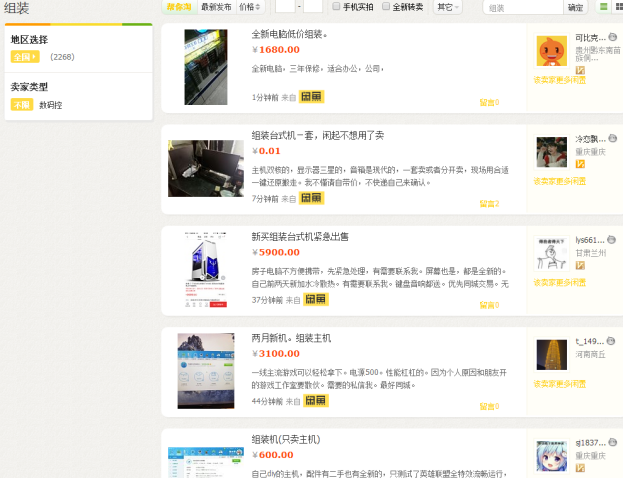Open t_149 seller avatar
Viewport: 623px width, 478px height.
[x=551, y=355]
